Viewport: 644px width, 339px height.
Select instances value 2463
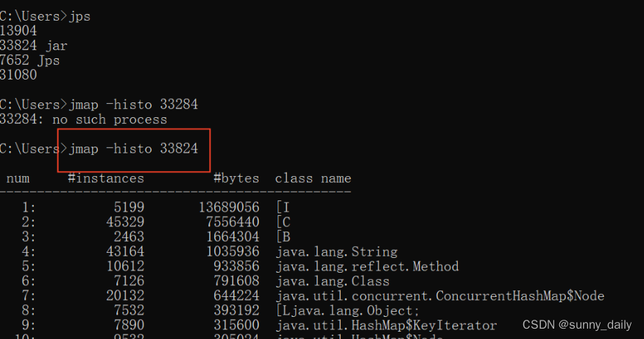[130, 237]
